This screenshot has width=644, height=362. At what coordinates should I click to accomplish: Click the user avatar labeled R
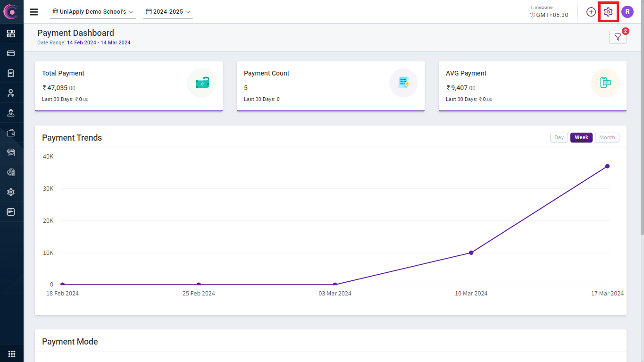tap(627, 12)
